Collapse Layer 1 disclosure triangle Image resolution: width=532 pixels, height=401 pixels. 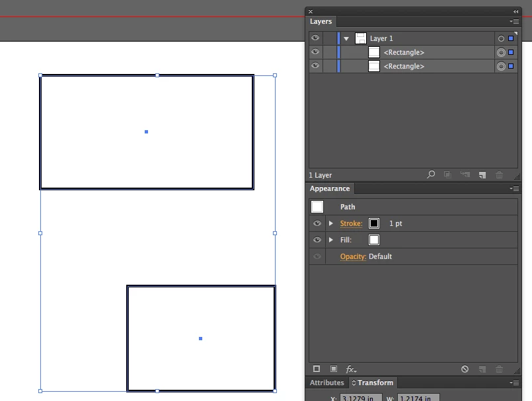coord(346,39)
